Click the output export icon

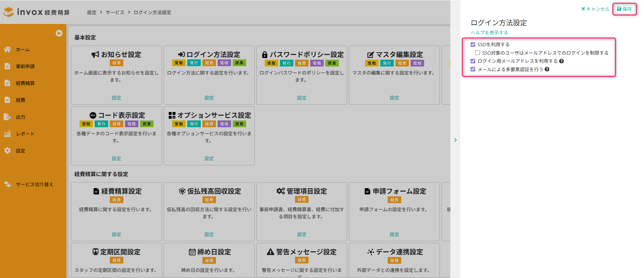[x=7, y=117]
